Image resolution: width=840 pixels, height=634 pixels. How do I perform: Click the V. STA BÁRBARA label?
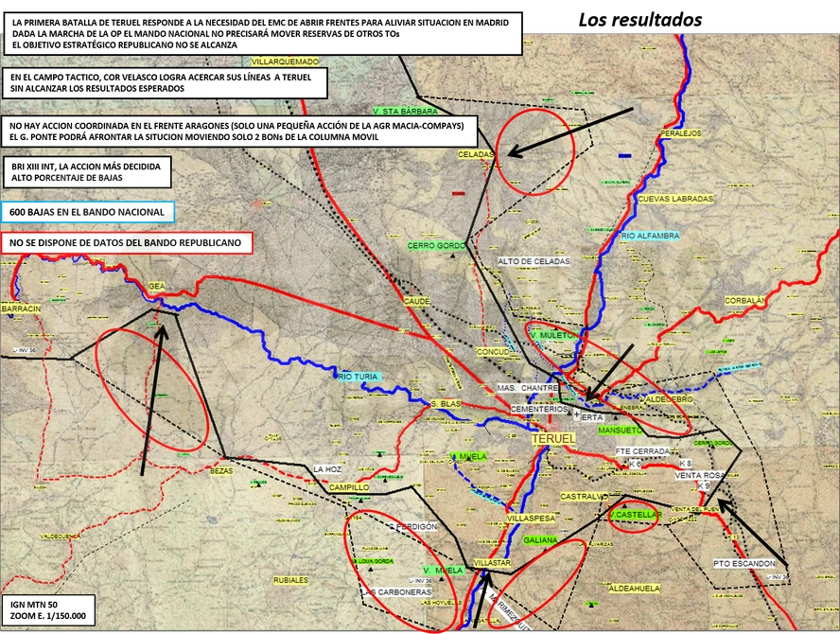pyautogui.click(x=406, y=112)
